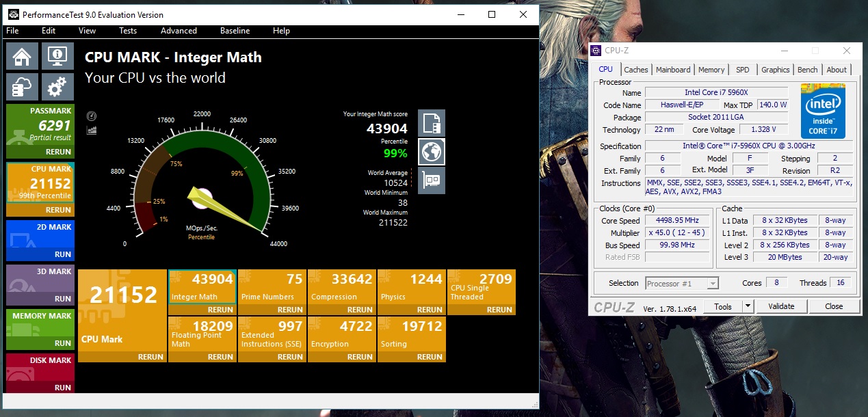868x417 pixels.
Task: Switch to the SPD tab in CPU-Z
Action: 742,70
